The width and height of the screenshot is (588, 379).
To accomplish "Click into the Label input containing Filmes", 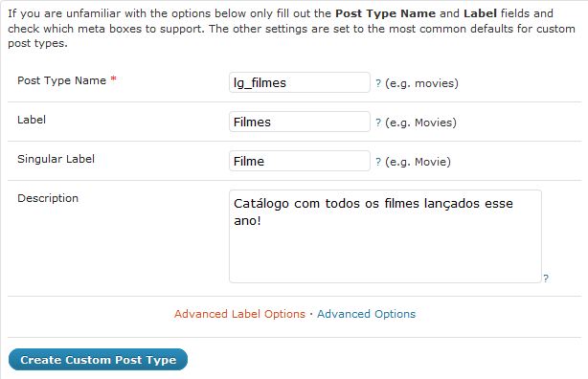I will coord(299,122).
